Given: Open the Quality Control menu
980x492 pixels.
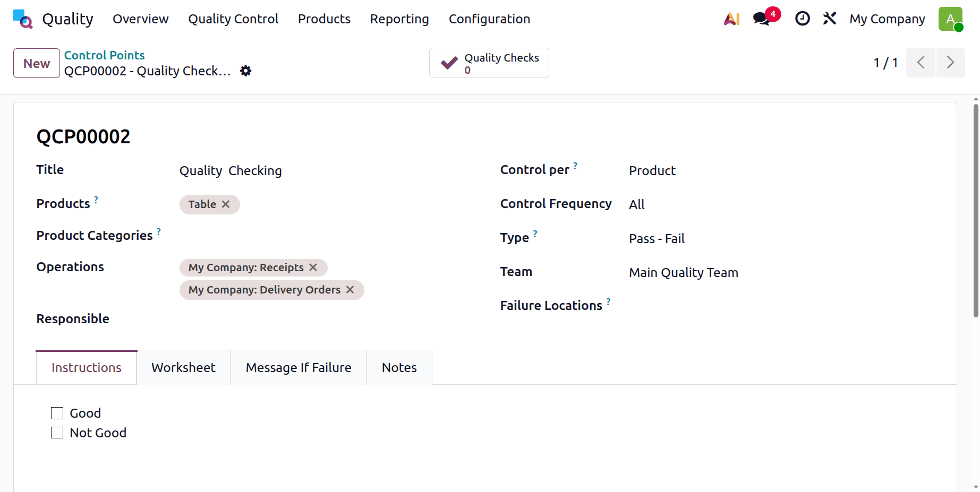Looking at the screenshot, I should [x=233, y=19].
